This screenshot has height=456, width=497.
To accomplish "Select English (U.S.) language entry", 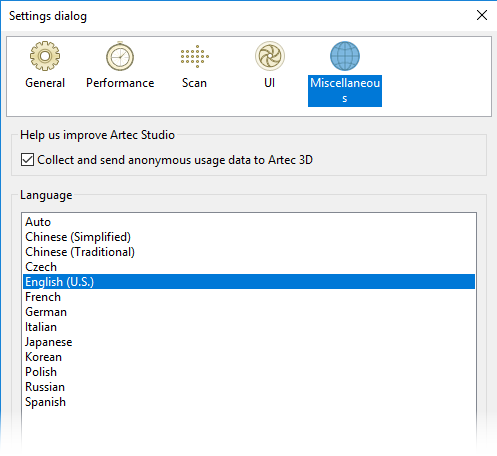I will pyautogui.click(x=249, y=282).
